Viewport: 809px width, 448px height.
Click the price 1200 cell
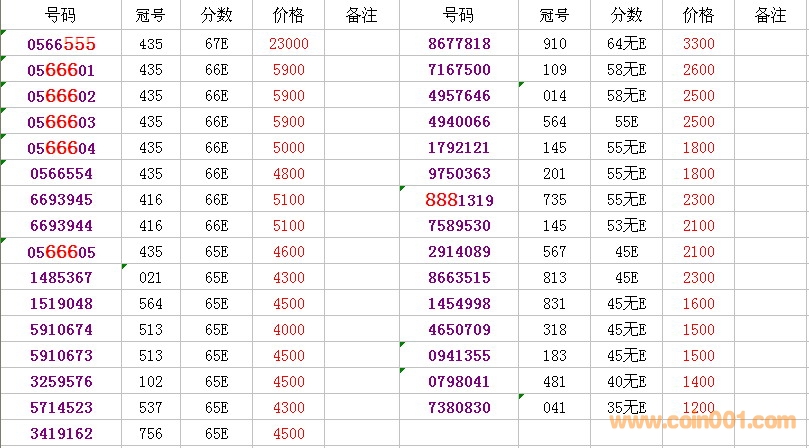click(698, 408)
